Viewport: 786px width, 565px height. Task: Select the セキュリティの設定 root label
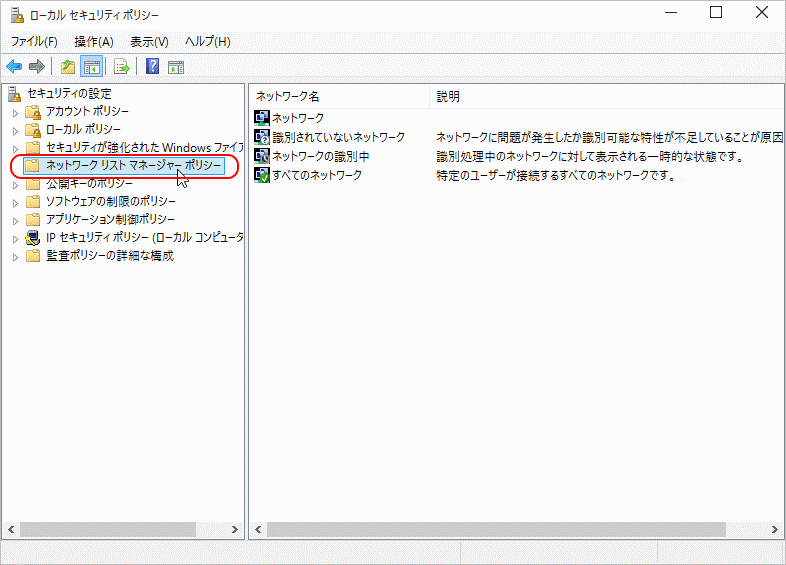(69, 94)
